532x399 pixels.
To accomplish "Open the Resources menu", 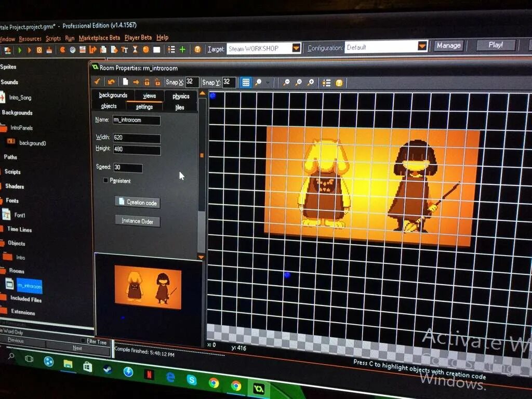I will click(30, 38).
